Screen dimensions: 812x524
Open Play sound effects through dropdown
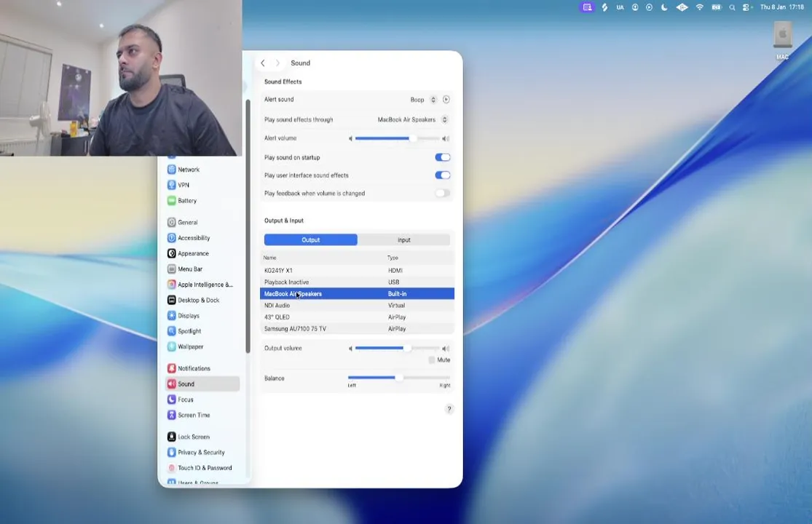pos(444,119)
